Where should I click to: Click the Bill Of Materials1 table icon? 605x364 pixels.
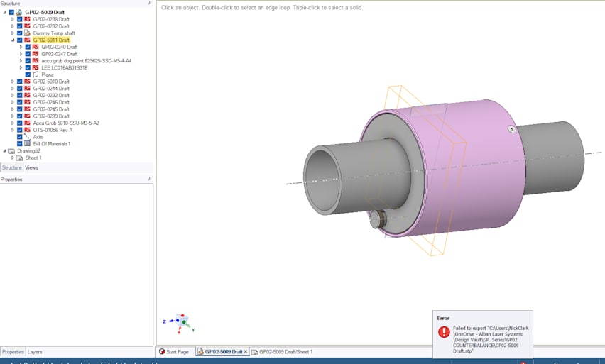click(27, 143)
